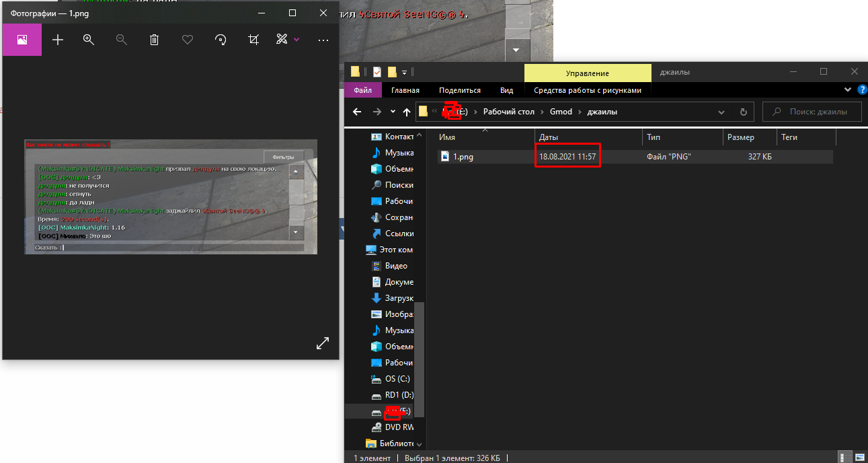868x463 pixels.
Task: Open Explorer help question mark icon
Action: click(x=862, y=90)
